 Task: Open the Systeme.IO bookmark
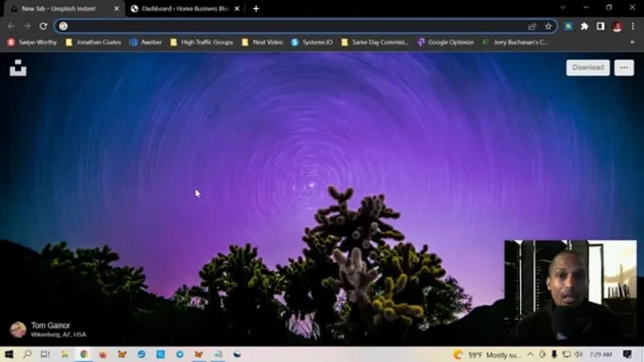point(312,42)
